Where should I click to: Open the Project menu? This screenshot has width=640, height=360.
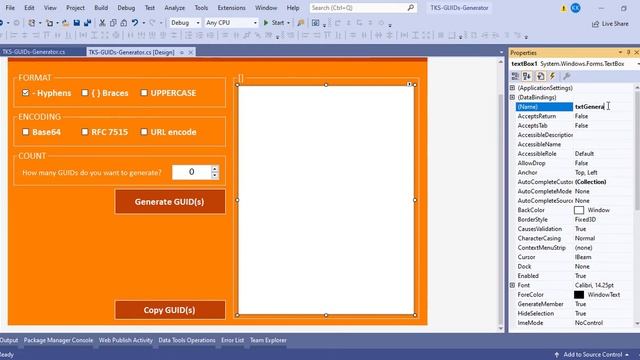[76, 8]
